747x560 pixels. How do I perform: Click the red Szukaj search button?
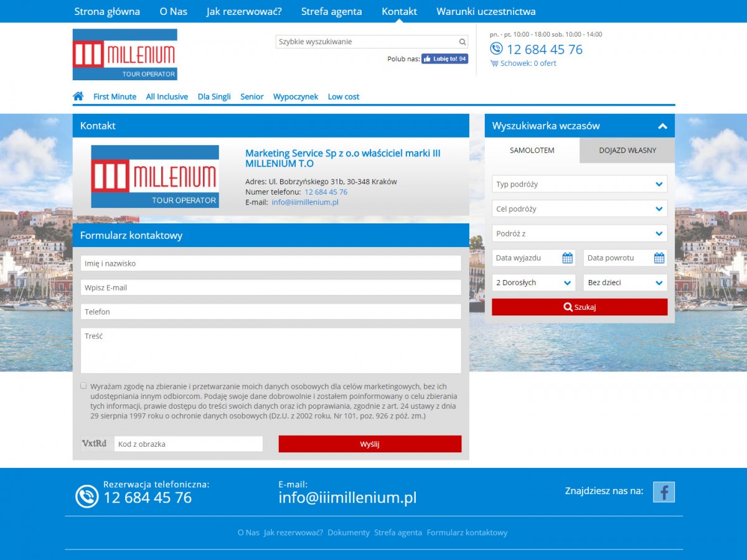pos(580,307)
